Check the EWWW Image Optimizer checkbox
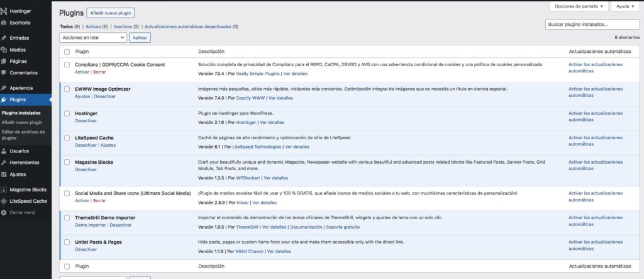 click(67, 89)
